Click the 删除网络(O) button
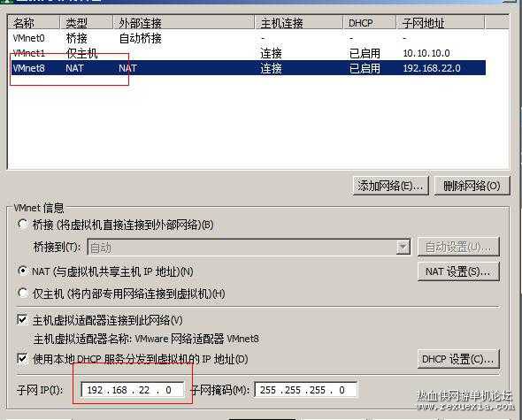This screenshot has width=522, height=420. pyautogui.click(x=472, y=186)
